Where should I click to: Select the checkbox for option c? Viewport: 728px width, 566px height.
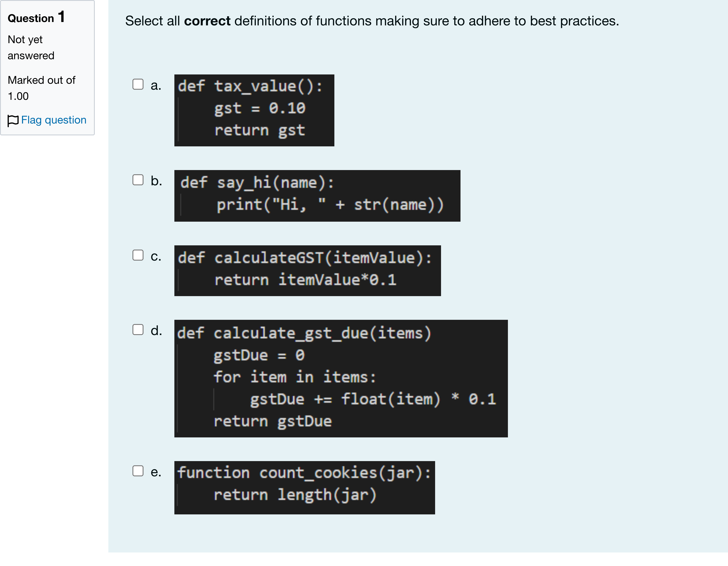click(138, 255)
